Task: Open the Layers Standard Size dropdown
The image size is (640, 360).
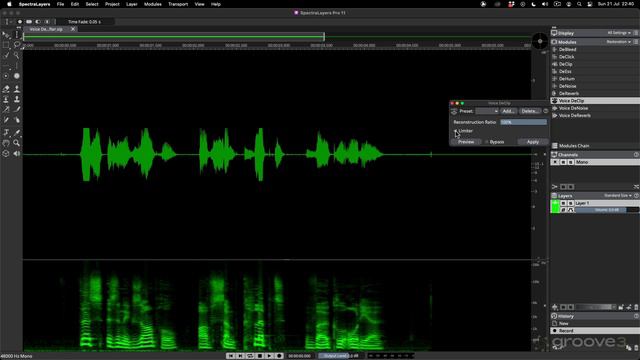Action: tap(618, 196)
